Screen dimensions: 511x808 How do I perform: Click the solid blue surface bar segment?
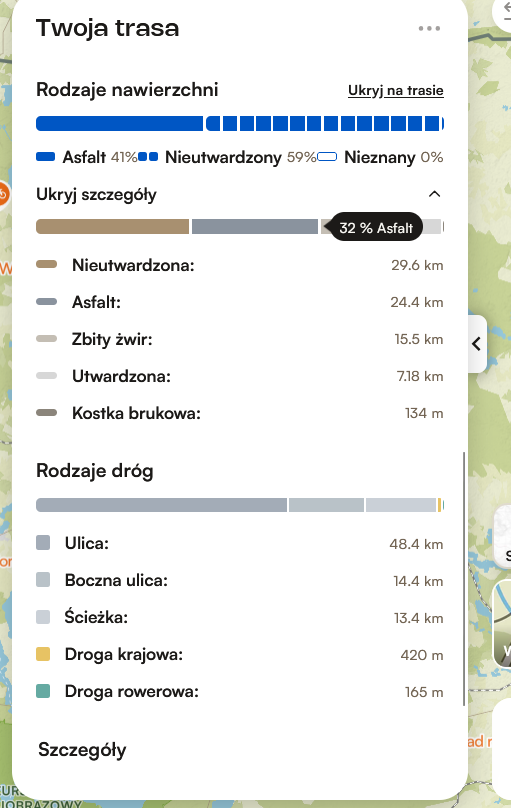(120, 124)
